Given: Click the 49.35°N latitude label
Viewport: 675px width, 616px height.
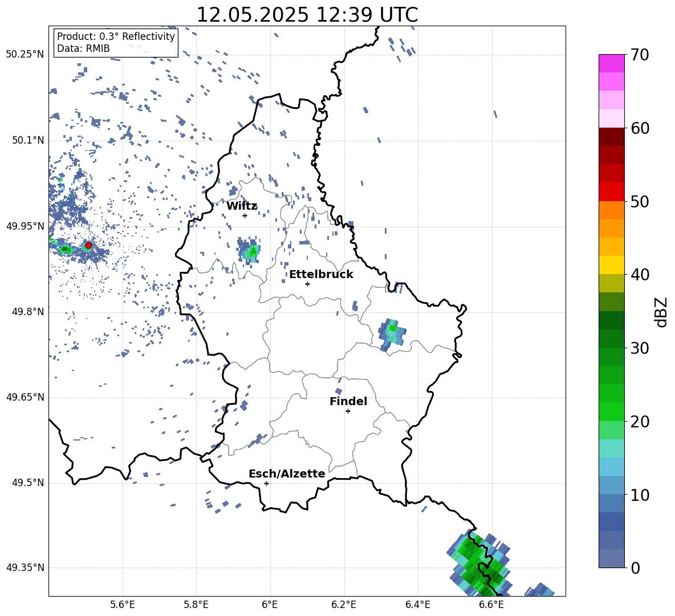Looking at the screenshot, I should tap(25, 568).
